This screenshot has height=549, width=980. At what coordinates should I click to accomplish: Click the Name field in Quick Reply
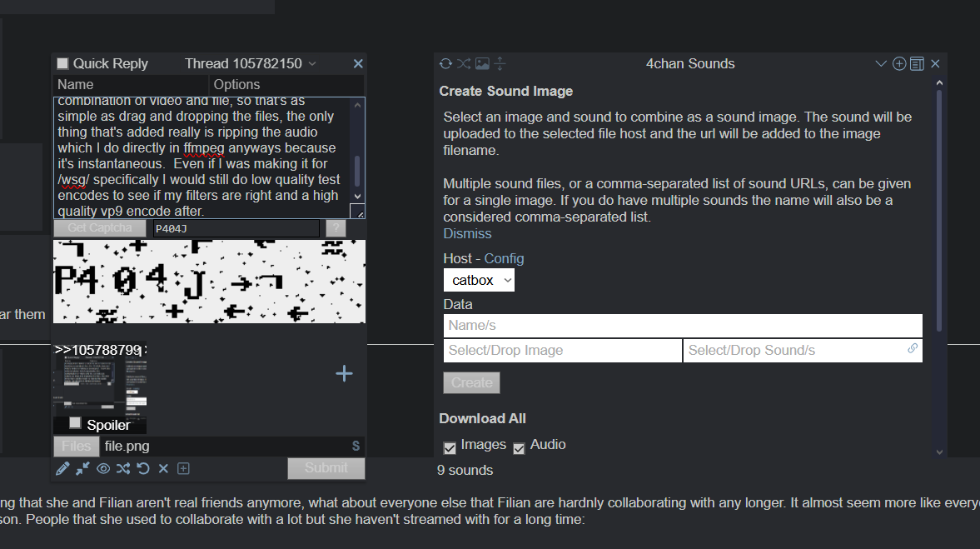coord(131,84)
